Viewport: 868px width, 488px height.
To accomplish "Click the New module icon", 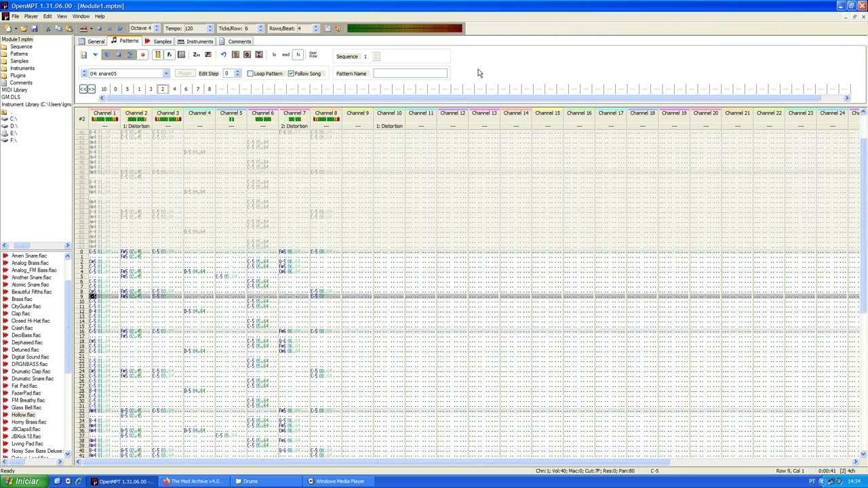I will coord(8,28).
